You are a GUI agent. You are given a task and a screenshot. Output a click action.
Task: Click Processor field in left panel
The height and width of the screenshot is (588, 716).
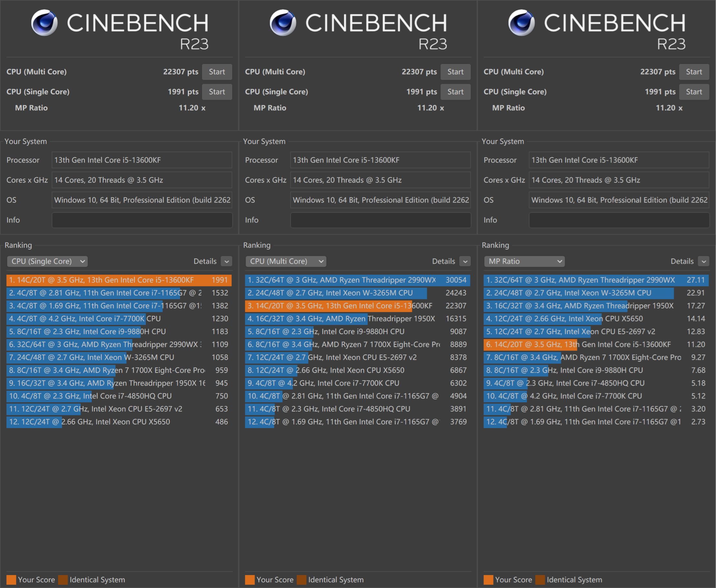(x=142, y=160)
